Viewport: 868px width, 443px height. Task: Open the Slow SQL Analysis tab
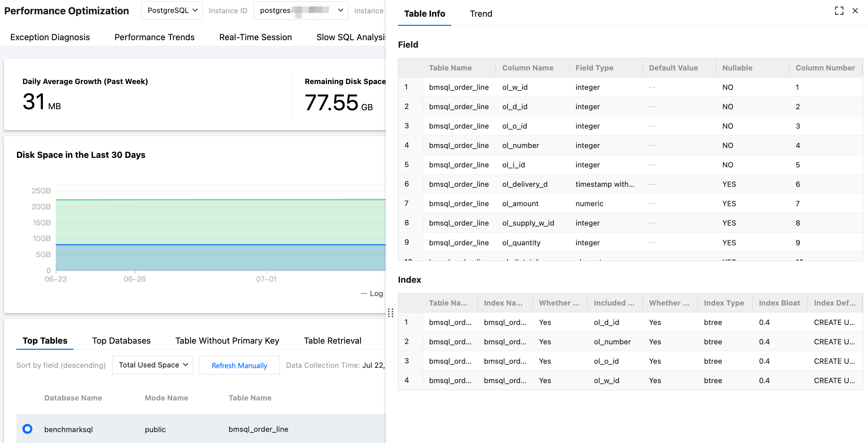click(x=351, y=37)
